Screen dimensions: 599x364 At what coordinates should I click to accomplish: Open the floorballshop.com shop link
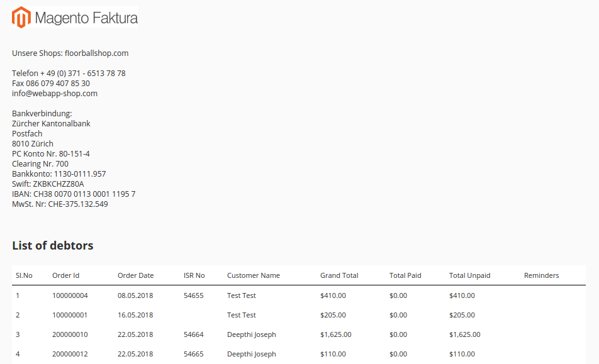(x=96, y=53)
